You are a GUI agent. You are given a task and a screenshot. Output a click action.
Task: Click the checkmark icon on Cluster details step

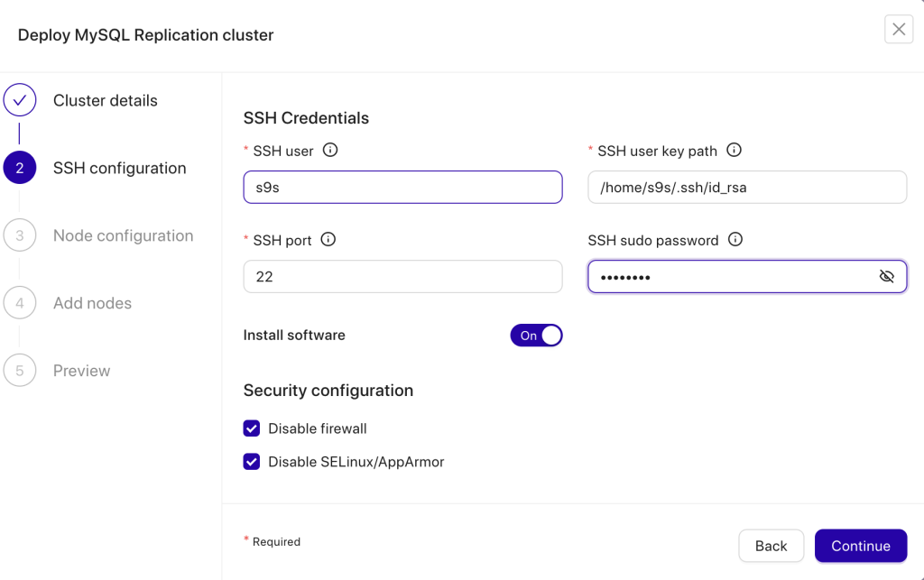(20, 100)
